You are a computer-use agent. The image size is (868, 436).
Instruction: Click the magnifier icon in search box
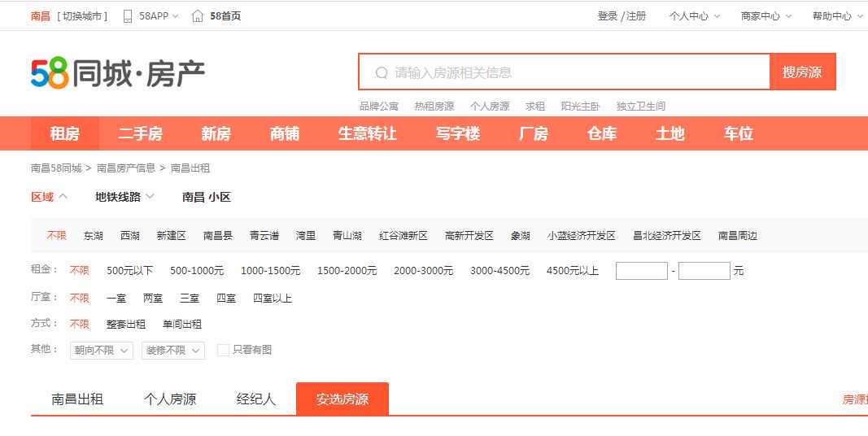[382, 73]
